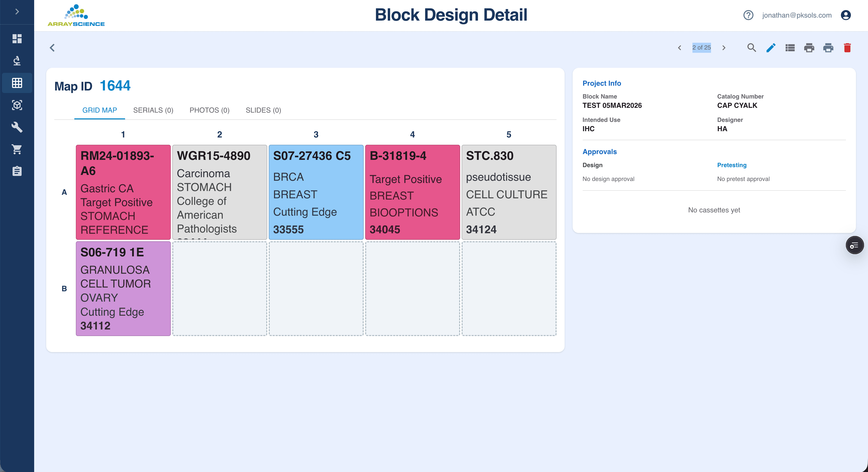Click the Pretesting approval link
This screenshot has height=472, width=868.
pos(732,165)
